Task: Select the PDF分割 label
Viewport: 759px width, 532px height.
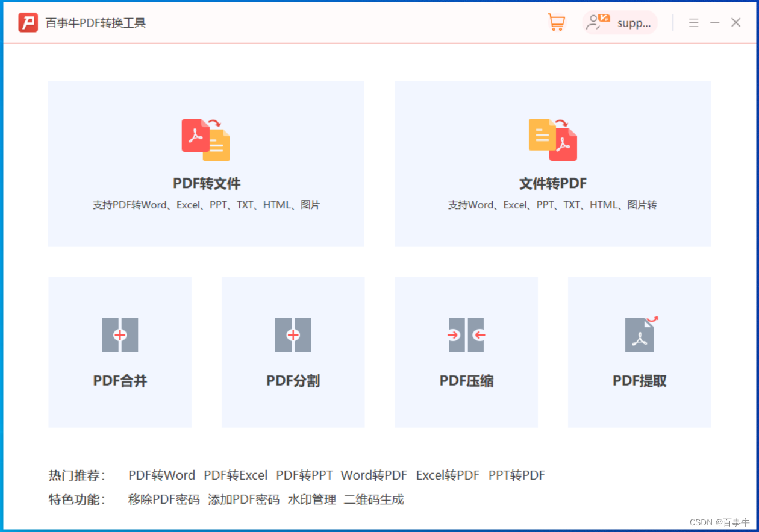Action: (293, 381)
